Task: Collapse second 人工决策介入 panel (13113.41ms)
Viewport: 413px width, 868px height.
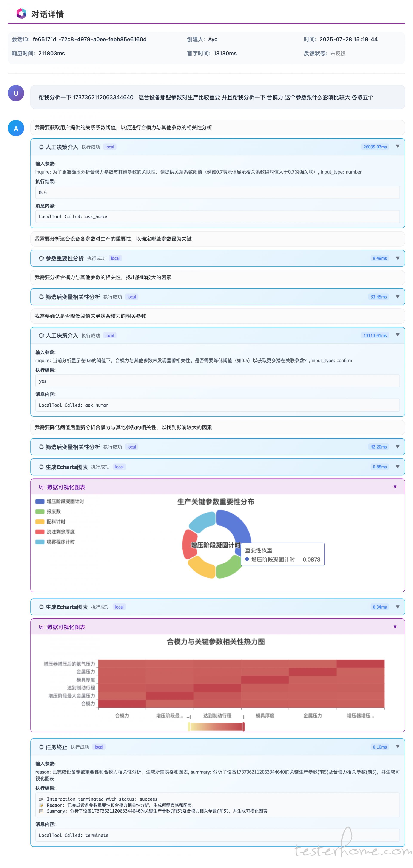Action: 398,335
